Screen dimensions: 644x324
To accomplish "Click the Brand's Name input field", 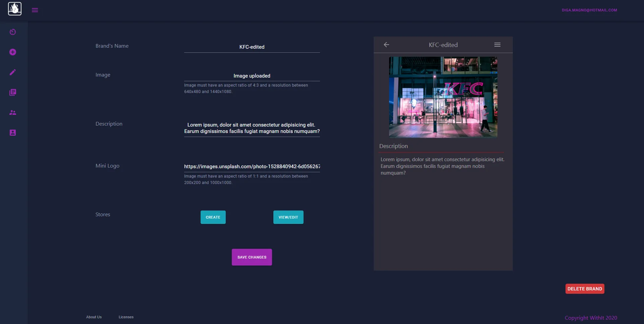I will tap(252, 47).
